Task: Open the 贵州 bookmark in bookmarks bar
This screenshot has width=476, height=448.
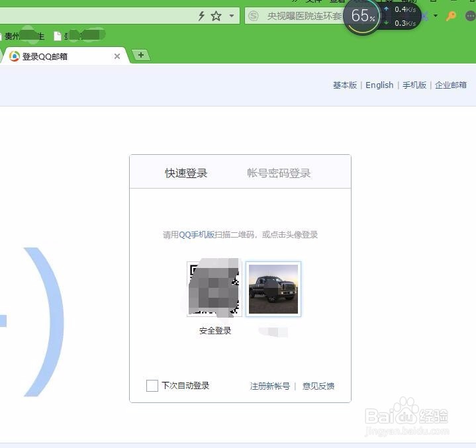Action: tap(23, 36)
